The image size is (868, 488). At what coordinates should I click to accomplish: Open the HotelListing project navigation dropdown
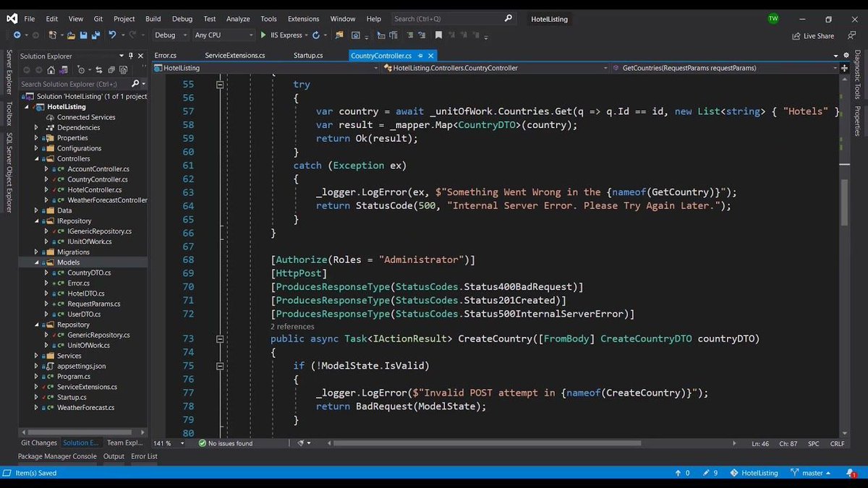(x=266, y=68)
